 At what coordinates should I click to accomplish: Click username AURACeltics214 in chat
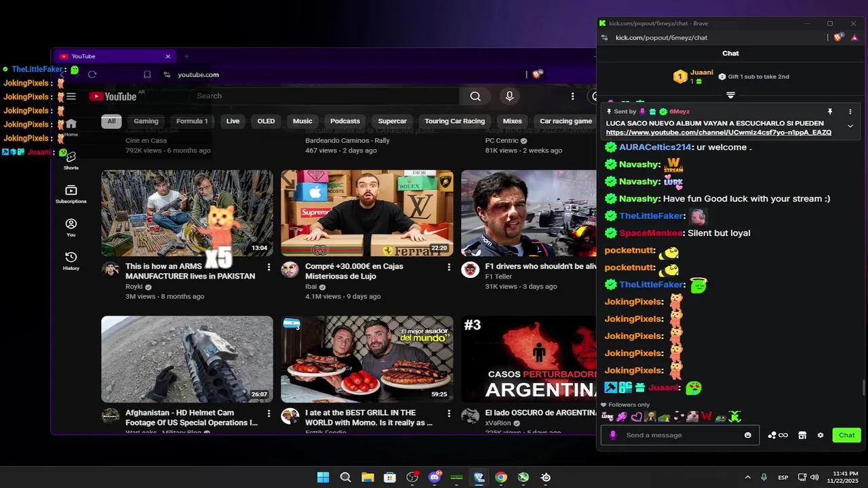click(655, 147)
